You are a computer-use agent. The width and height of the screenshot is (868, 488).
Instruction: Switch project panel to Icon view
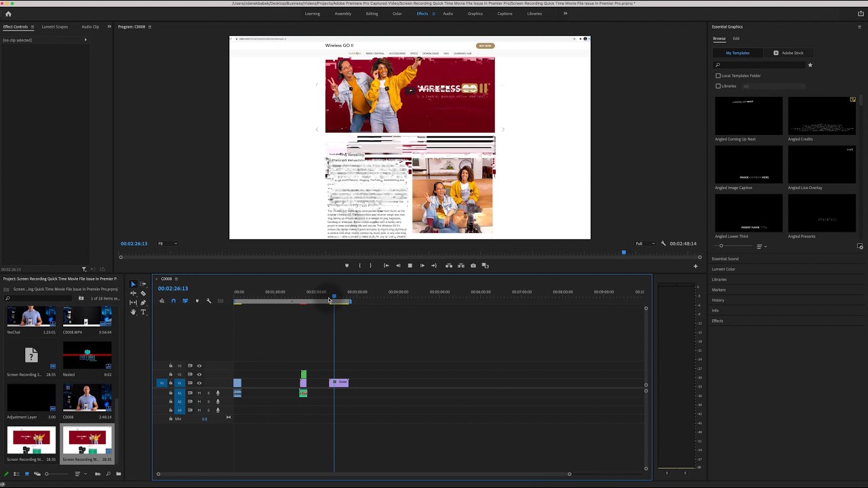point(27,474)
